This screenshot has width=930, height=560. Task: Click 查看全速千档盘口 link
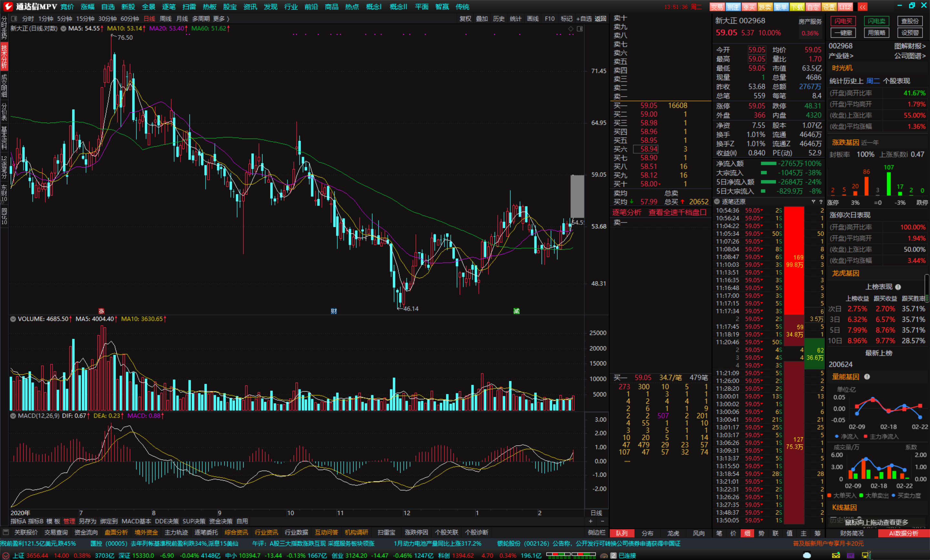[x=677, y=212]
